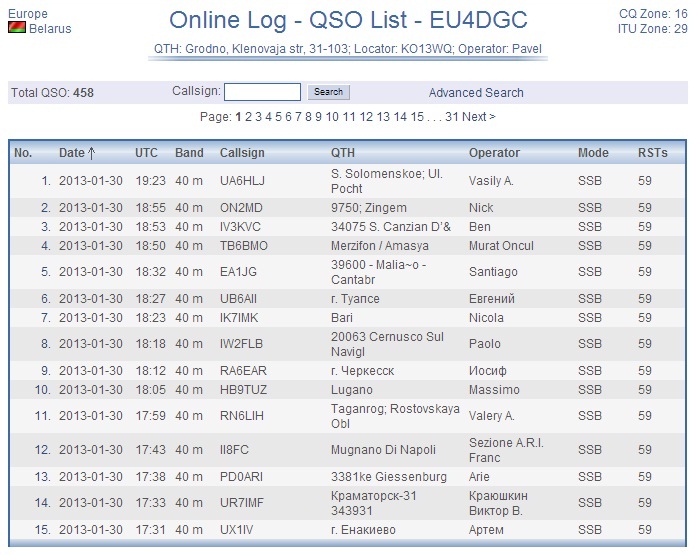Select callsign UA6HLJ in the first row
Screen dimensions: 695x555
241,181
